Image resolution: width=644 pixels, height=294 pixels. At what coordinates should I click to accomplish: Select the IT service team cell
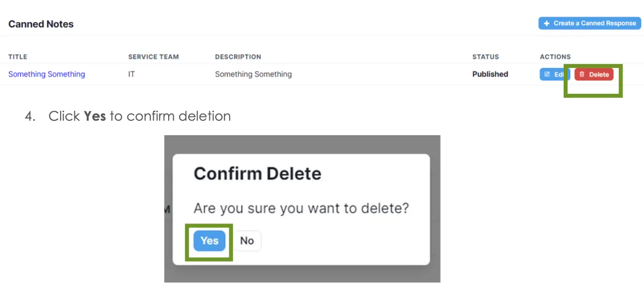click(131, 74)
